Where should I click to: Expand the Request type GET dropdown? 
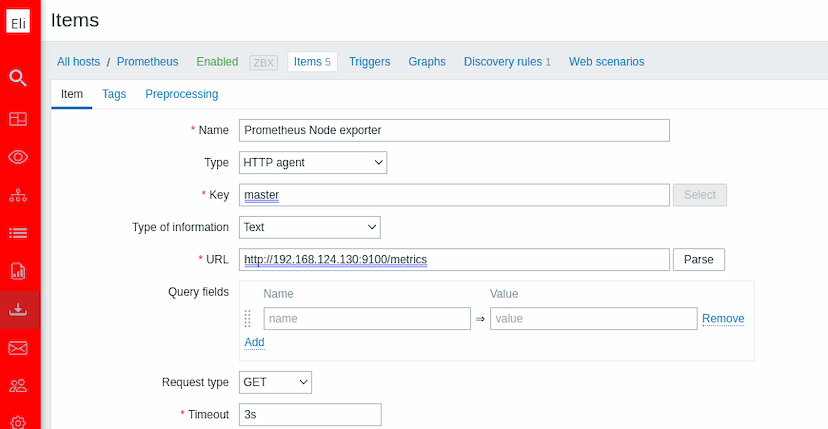click(x=275, y=382)
